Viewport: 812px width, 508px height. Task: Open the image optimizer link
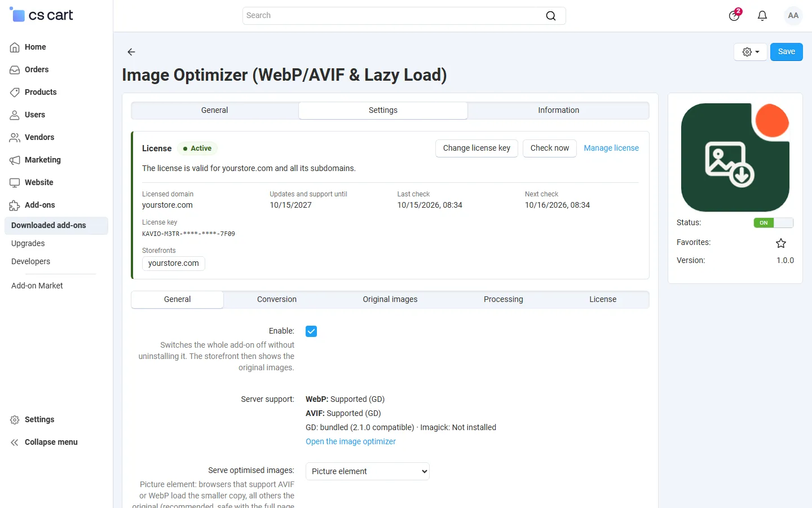click(351, 442)
